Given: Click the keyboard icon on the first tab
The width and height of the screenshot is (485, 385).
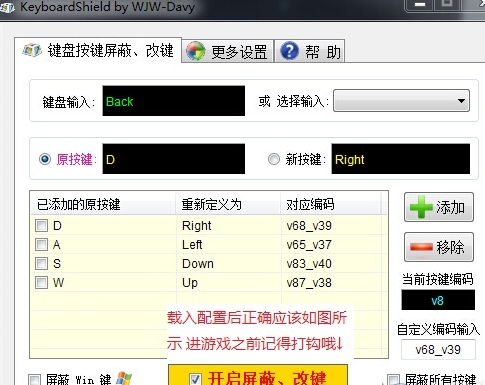Looking at the screenshot, I should coord(32,51).
